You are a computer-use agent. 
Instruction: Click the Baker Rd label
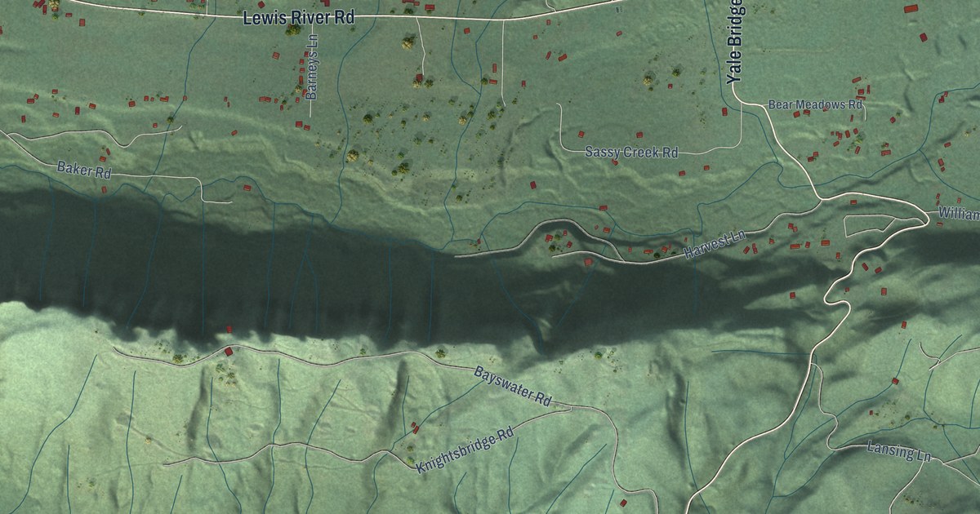tap(84, 171)
